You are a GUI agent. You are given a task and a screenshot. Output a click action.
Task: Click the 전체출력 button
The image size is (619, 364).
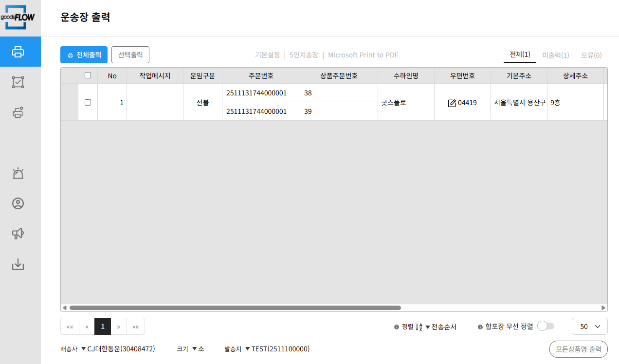(84, 55)
